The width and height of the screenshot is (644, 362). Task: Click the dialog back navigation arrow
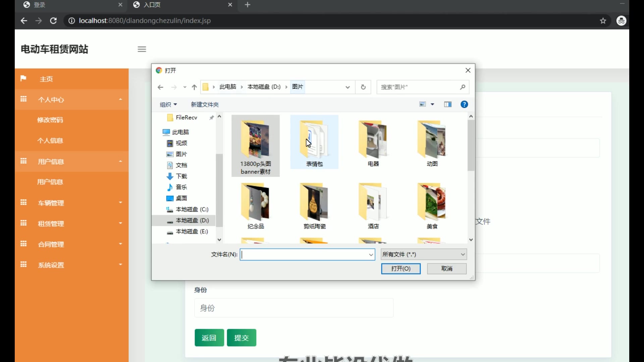(x=160, y=87)
